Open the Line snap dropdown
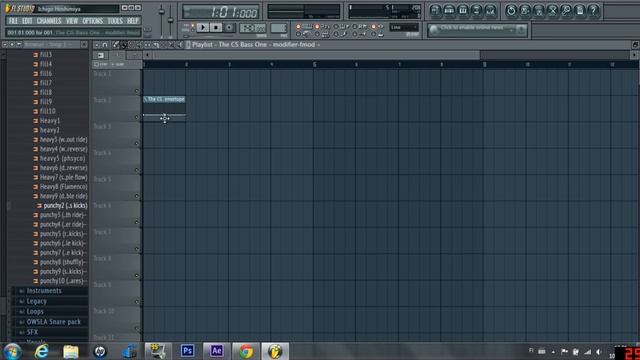The width and height of the screenshot is (640, 360). coord(404,27)
